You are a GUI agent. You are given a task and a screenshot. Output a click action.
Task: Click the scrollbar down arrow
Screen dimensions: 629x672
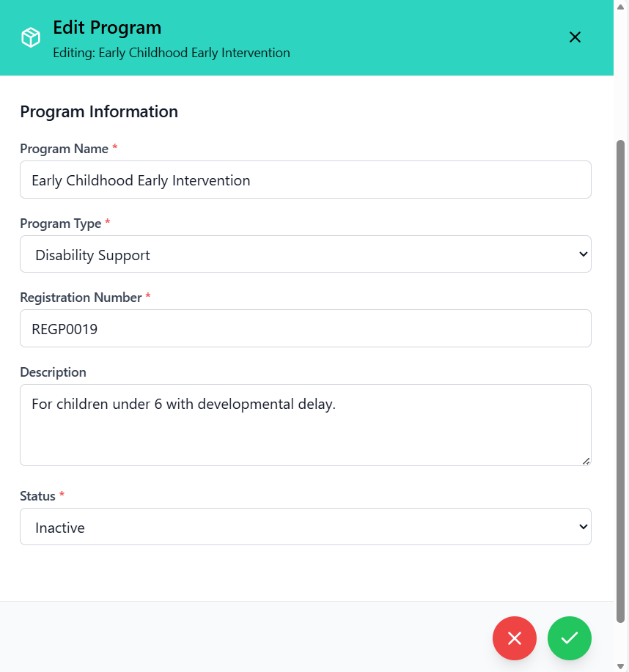[620, 666]
